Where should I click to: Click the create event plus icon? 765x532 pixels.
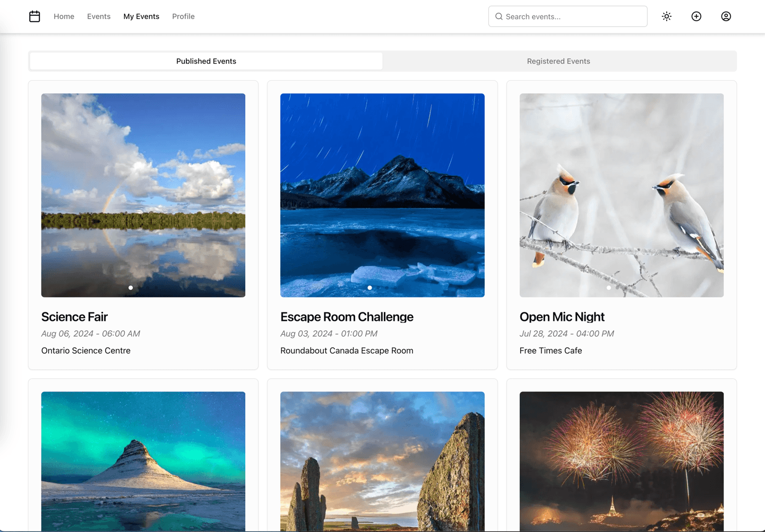pos(697,16)
